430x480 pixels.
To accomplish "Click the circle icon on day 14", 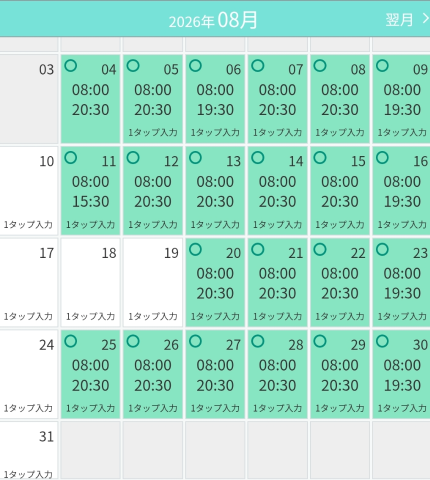I will click(x=258, y=157).
